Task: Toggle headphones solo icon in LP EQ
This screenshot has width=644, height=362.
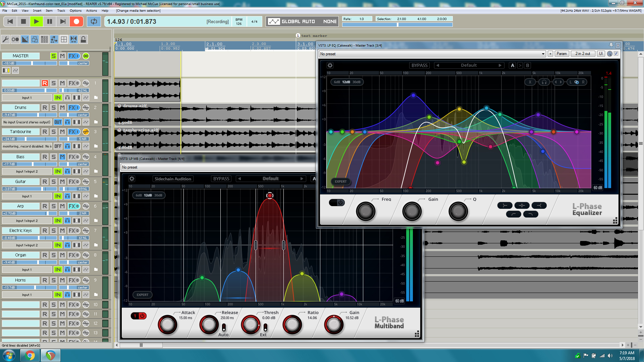Action: 544,82
